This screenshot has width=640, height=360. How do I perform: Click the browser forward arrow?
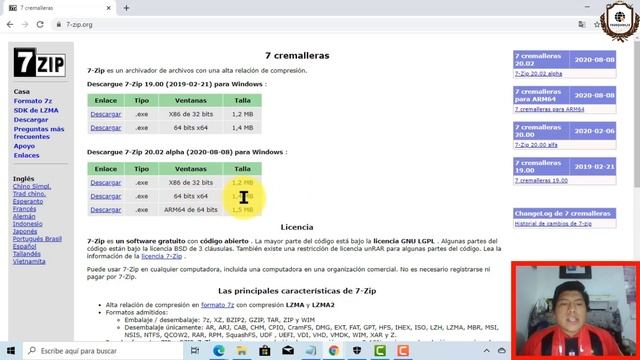point(25,24)
